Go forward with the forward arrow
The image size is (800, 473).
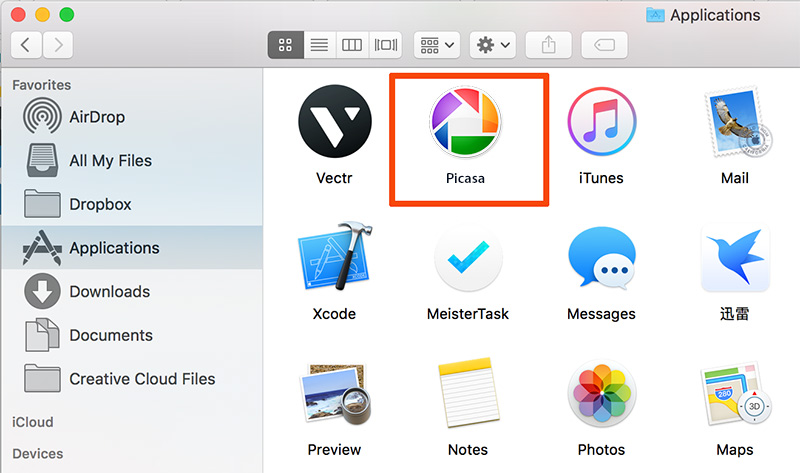tap(58, 45)
